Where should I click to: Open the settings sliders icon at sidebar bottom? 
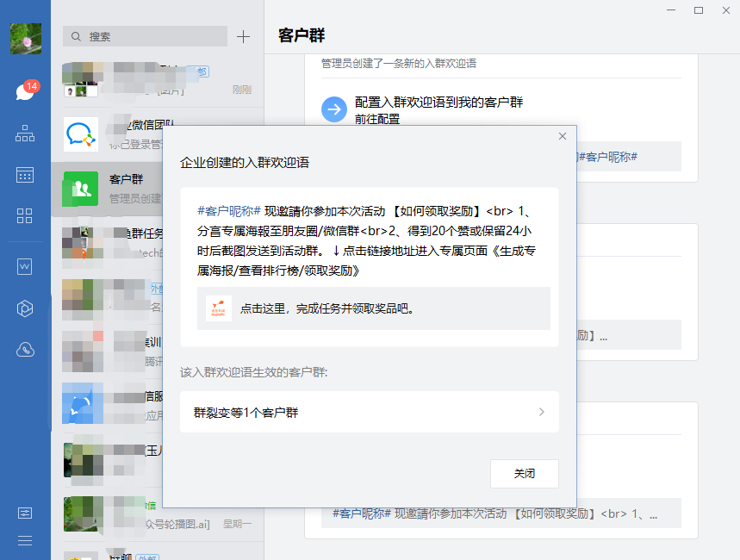25,513
